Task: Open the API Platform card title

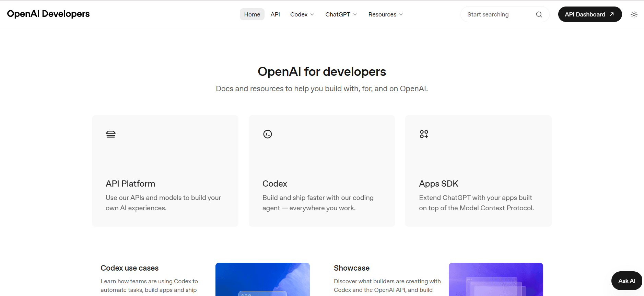Action: 130,184
